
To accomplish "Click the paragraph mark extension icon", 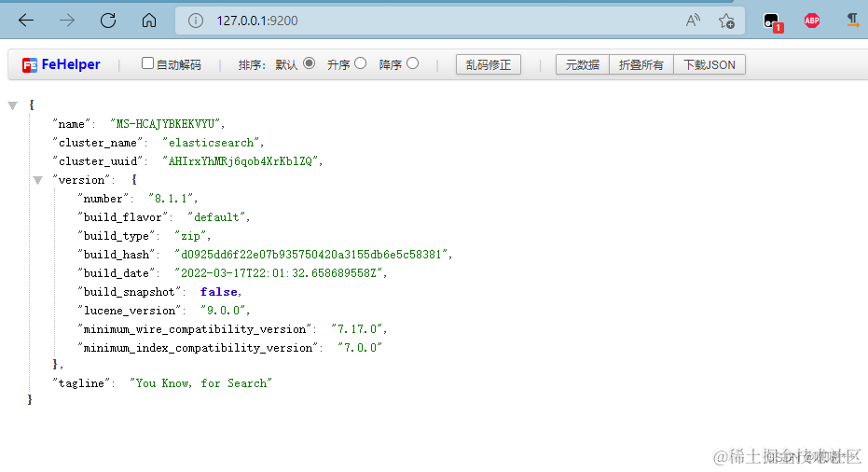I will click(853, 21).
